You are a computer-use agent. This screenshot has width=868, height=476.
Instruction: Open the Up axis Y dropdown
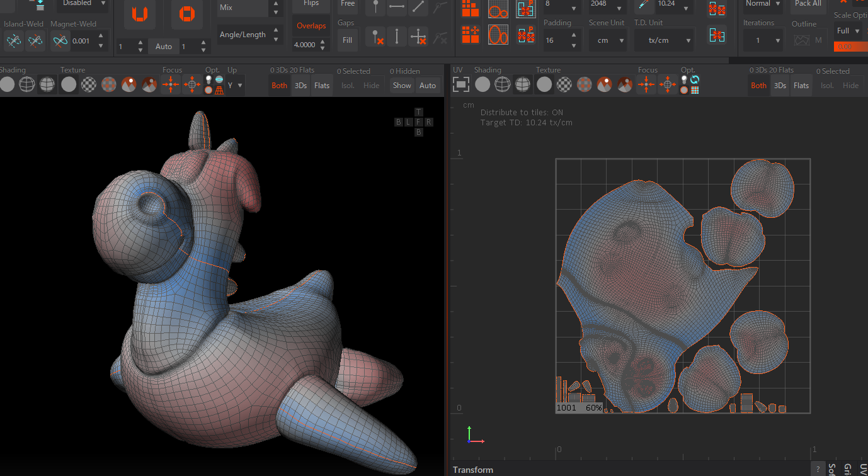(236, 85)
